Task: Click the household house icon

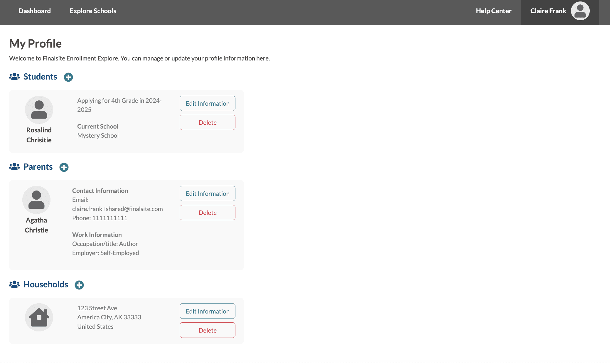Action: tap(39, 317)
